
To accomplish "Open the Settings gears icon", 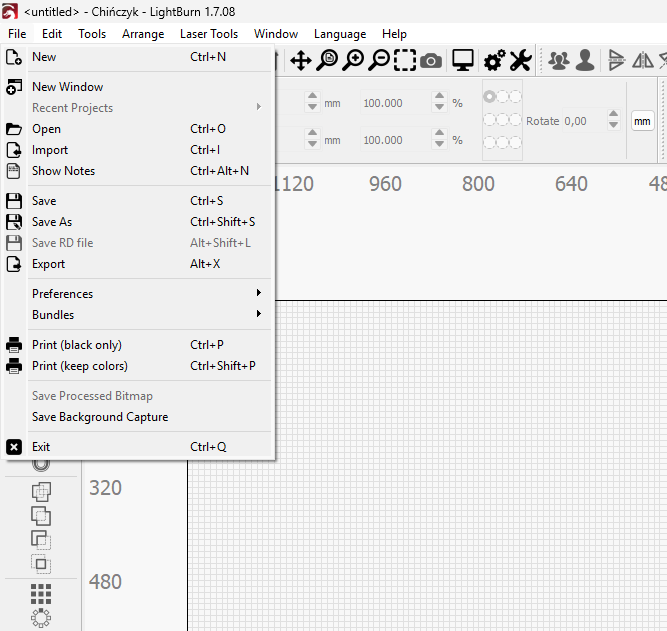I will tap(494, 61).
